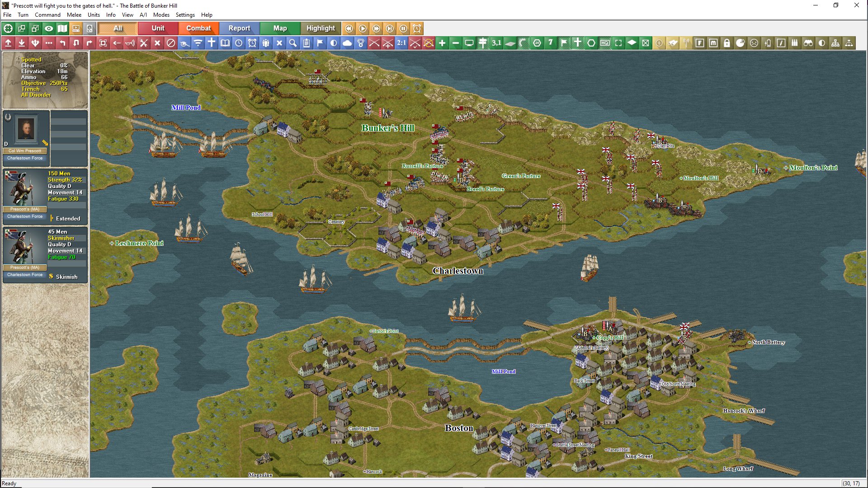
Task: Select the Report toolbar tab
Action: 239,28
